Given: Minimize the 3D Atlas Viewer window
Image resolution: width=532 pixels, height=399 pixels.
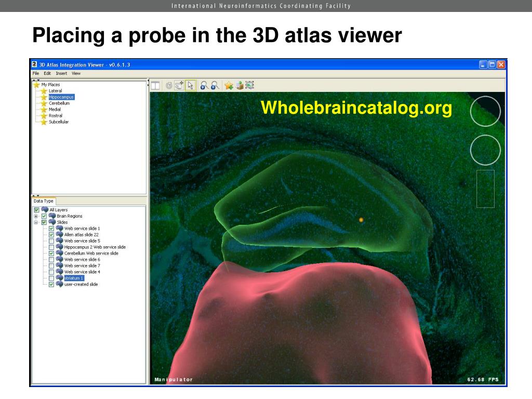Looking at the screenshot, I should 483,64.
